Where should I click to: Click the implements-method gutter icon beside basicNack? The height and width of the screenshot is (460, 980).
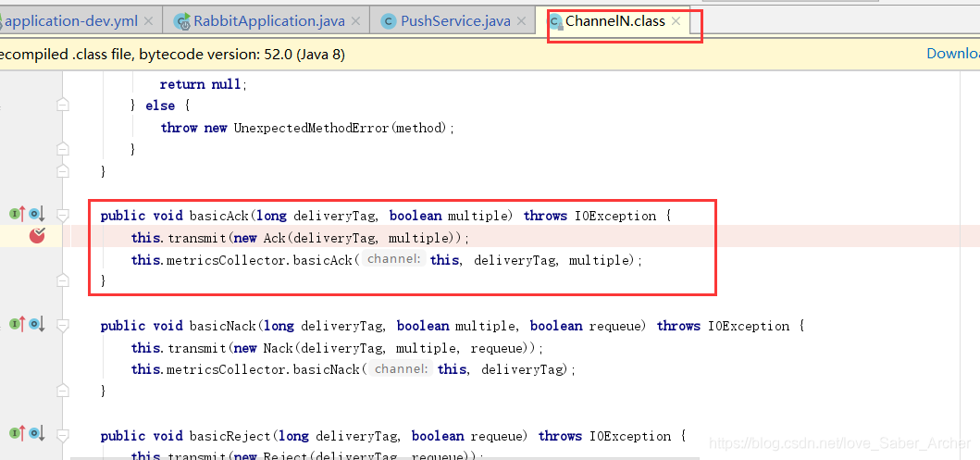click(17, 324)
